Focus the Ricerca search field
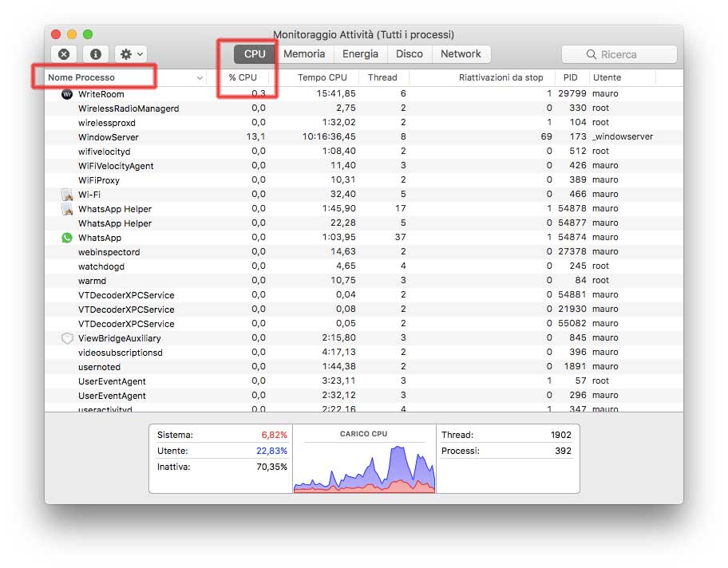Image resolution: width=728 pixels, height=568 pixels. [619, 54]
